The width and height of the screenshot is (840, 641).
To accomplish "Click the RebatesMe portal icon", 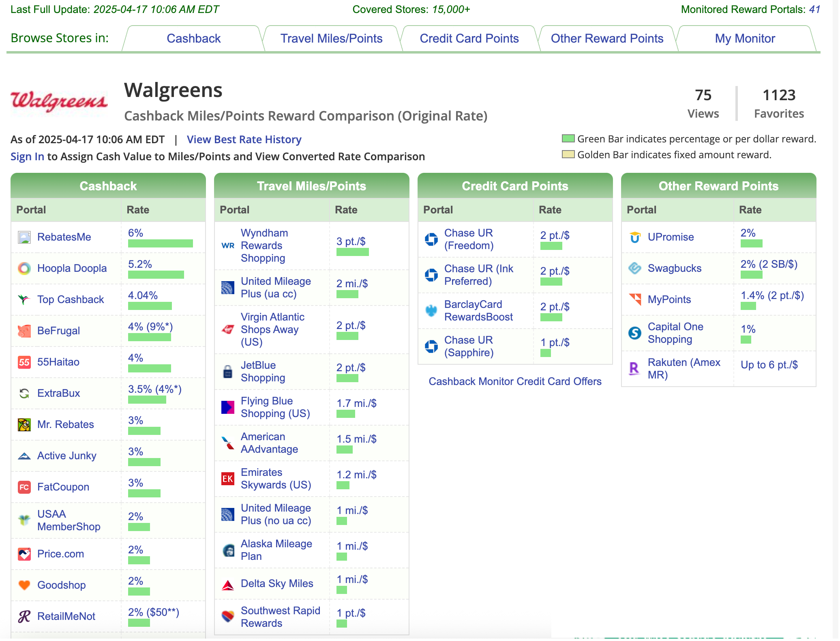I will tap(24, 237).
